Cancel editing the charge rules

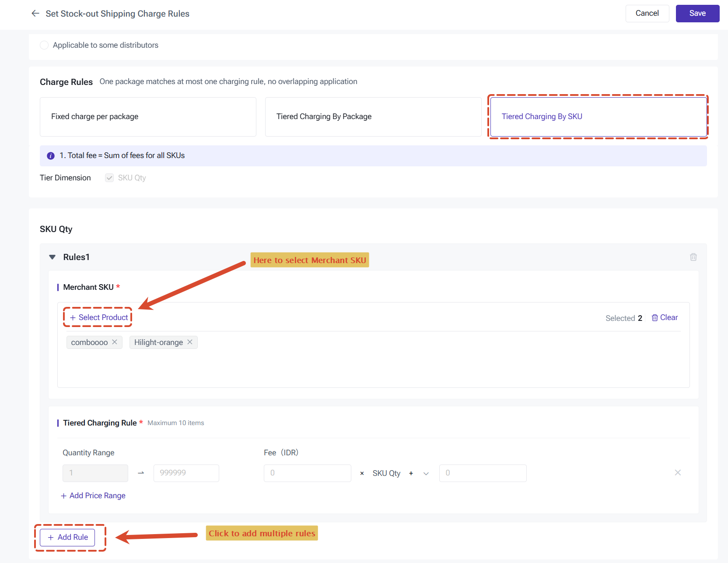(647, 14)
